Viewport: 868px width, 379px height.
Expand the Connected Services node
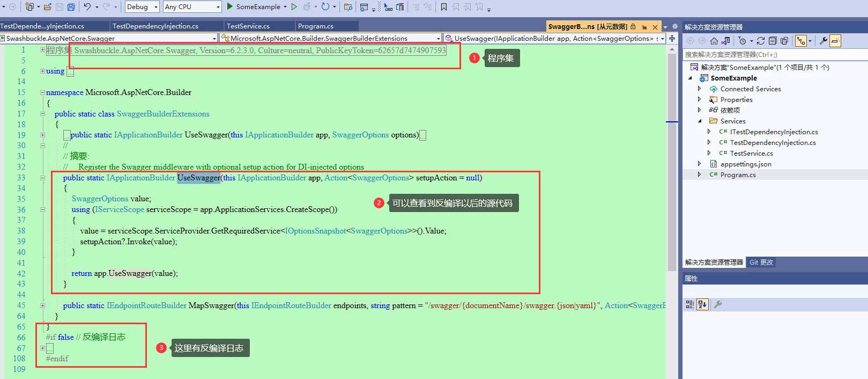point(699,89)
